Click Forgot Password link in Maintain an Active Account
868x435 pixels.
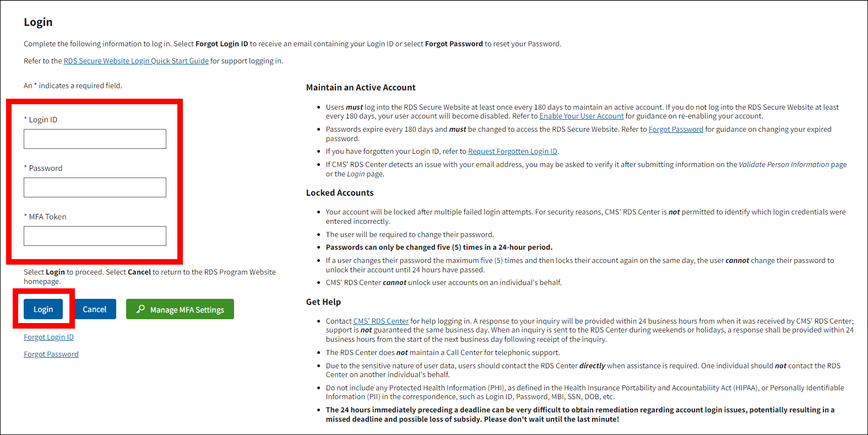(676, 130)
